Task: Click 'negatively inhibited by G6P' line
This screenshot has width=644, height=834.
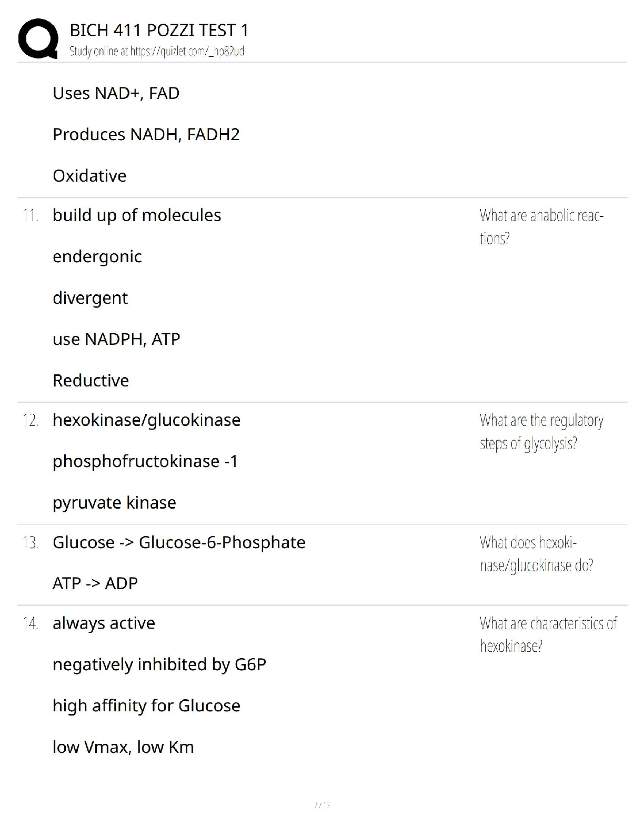Action: 159,665
